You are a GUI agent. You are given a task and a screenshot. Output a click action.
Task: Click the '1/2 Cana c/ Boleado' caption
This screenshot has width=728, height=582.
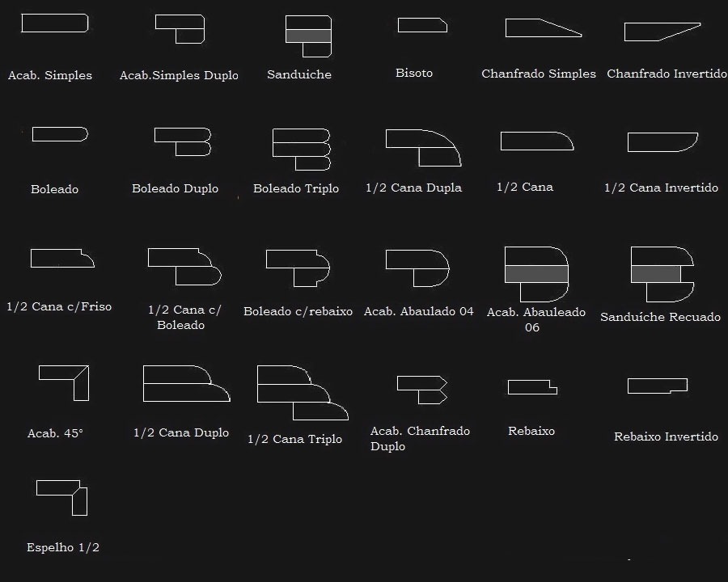tap(184, 318)
